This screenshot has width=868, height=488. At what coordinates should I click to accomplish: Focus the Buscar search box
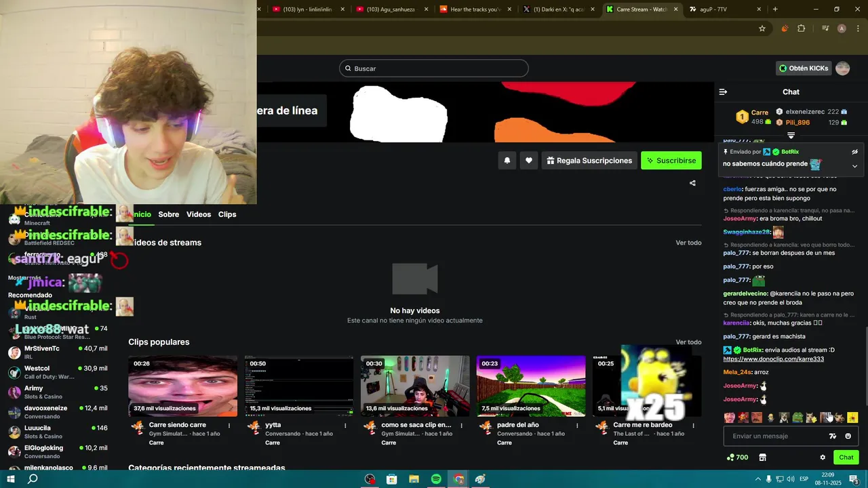(434, 68)
